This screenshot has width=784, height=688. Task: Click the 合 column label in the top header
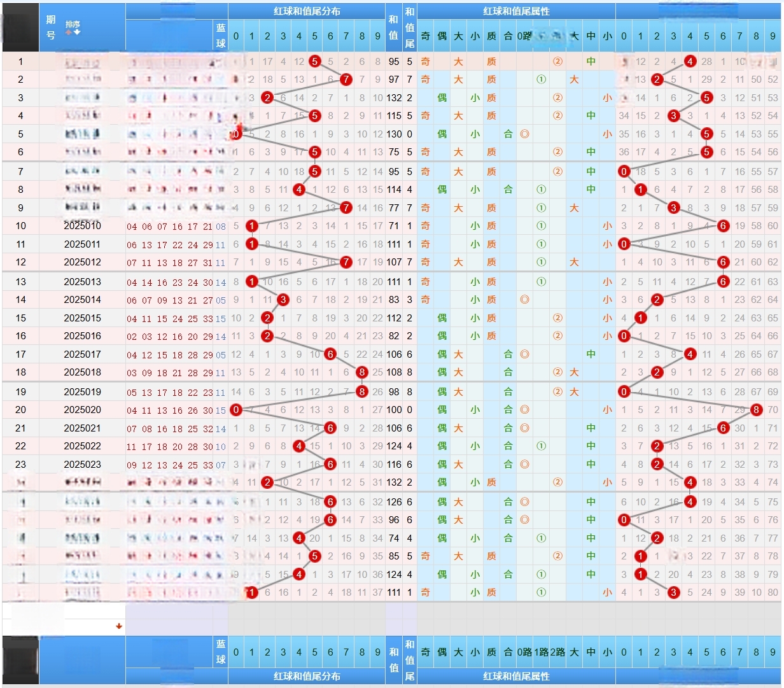(x=508, y=36)
